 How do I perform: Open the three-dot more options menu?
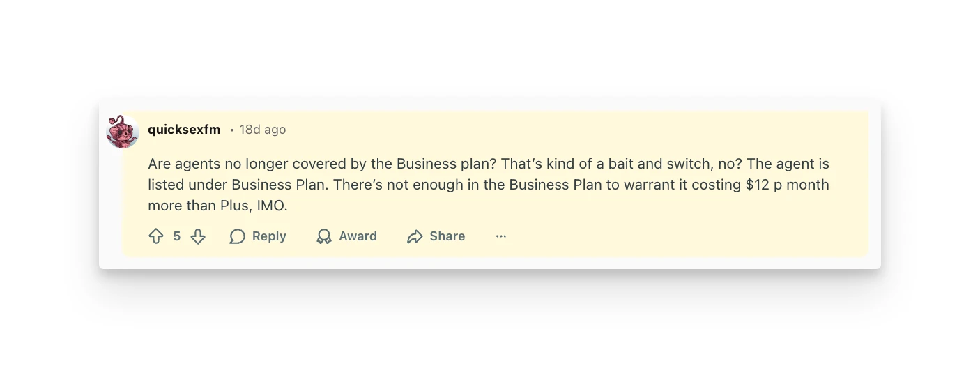pyautogui.click(x=501, y=236)
